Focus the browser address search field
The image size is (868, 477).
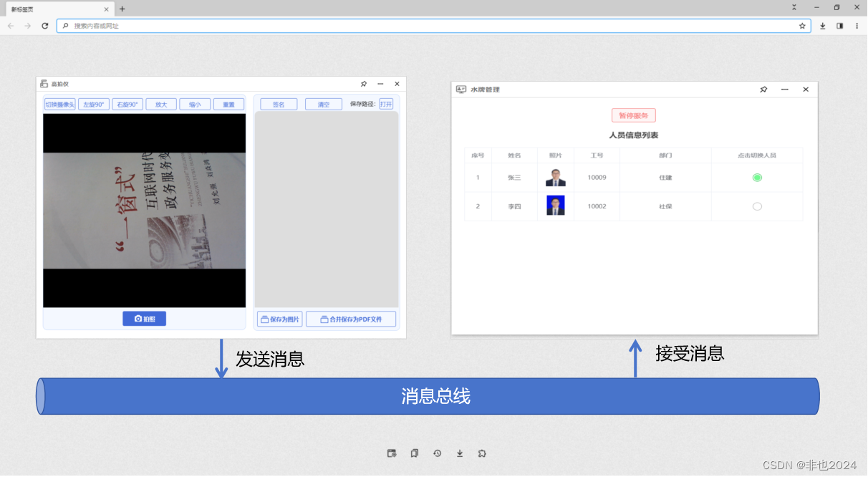pos(433,26)
